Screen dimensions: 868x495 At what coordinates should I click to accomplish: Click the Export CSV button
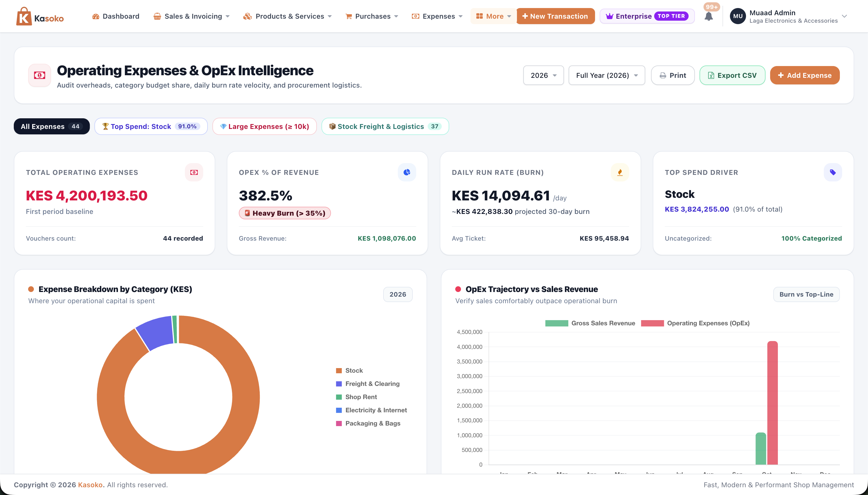click(732, 76)
